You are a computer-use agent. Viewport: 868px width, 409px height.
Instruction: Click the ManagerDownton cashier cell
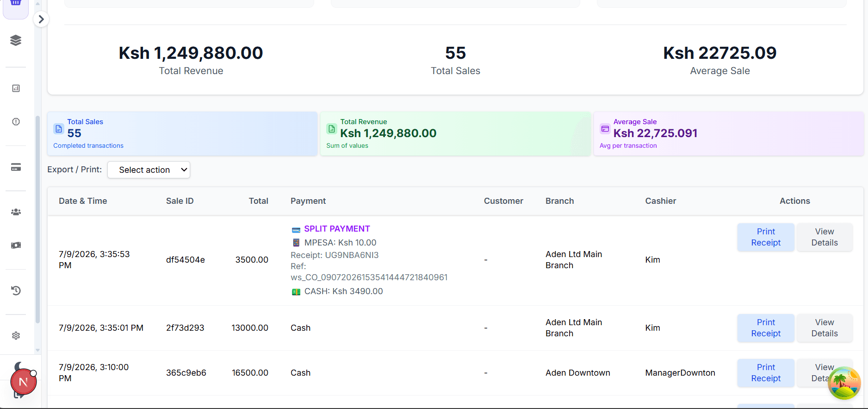tap(680, 373)
